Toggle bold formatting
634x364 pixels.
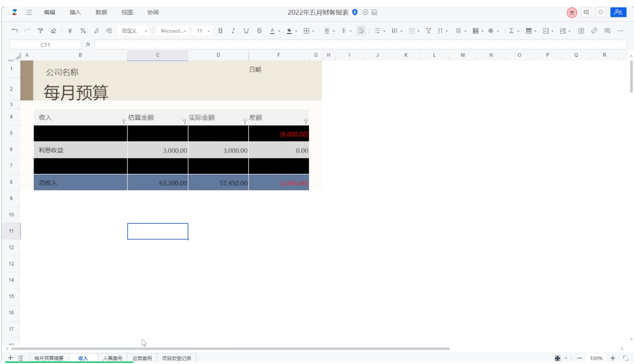(x=220, y=31)
